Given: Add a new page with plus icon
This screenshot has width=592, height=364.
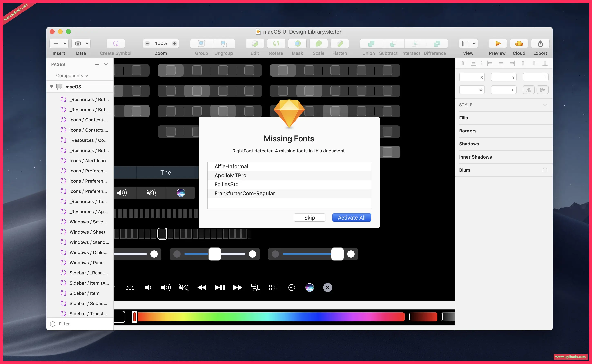Looking at the screenshot, I should click(x=97, y=64).
